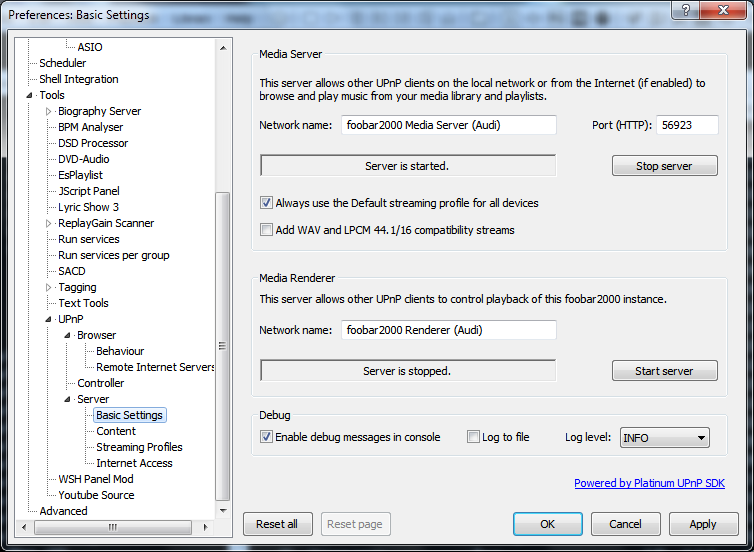Click the tree's scroll right arrow
The height and width of the screenshot is (552, 754).
click(x=206, y=527)
